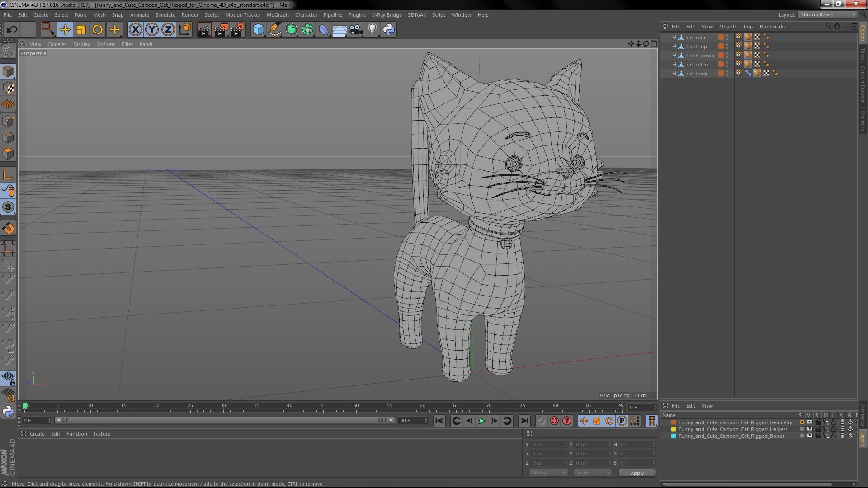The image size is (868, 488).
Task: Open the World coordinate dropdown
Action: coord(549,473)
